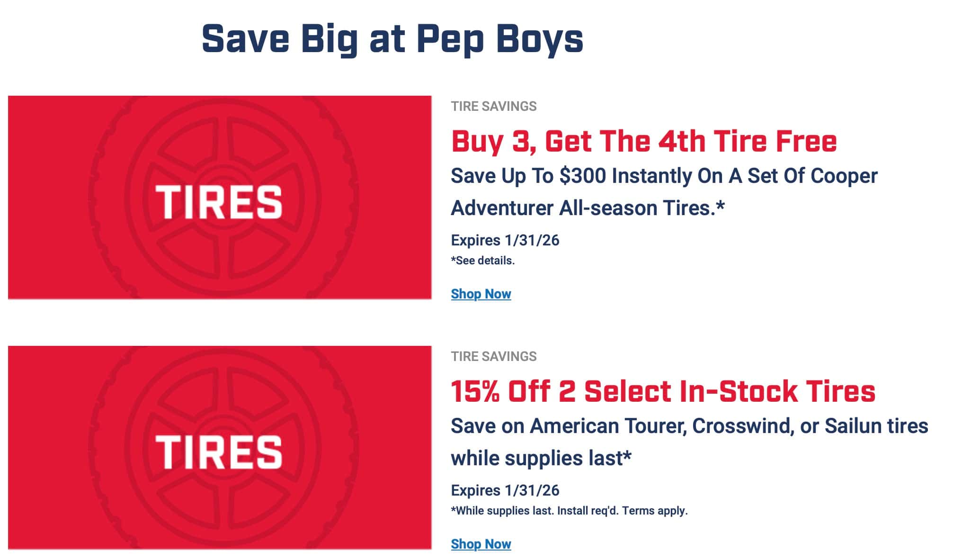Click the American Tourer, Crosswind, Sailun description
Screen dimensions: 980x560
point(689,426)
